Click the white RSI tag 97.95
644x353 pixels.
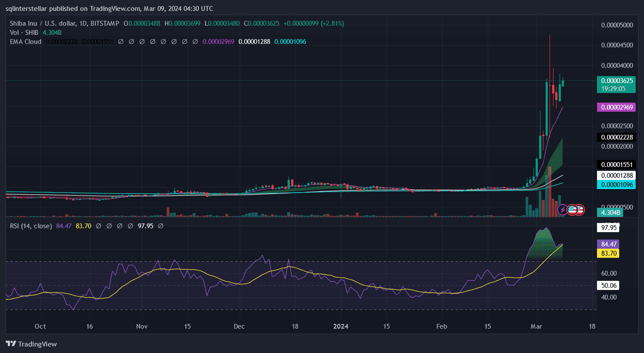[x=609, y=228]
